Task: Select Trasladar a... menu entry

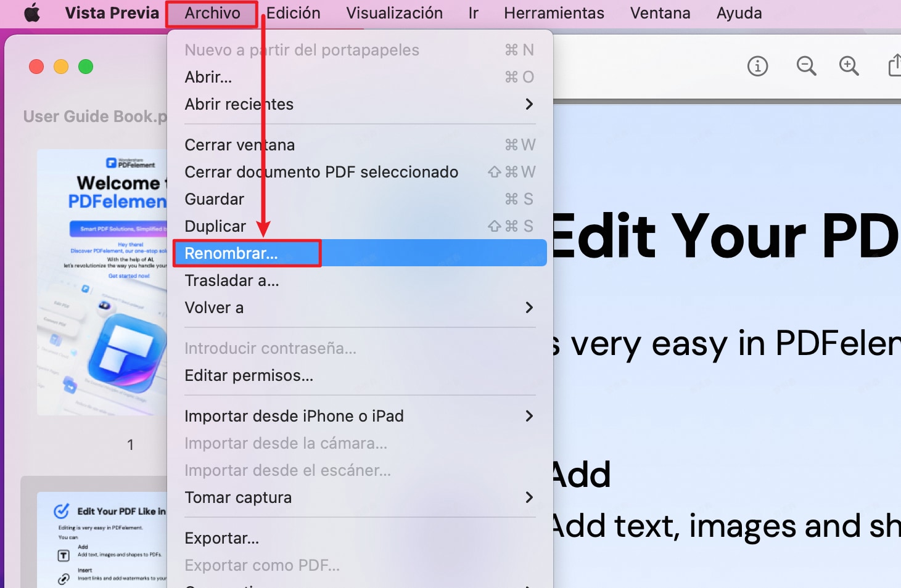Action: (x=360, y=280)
